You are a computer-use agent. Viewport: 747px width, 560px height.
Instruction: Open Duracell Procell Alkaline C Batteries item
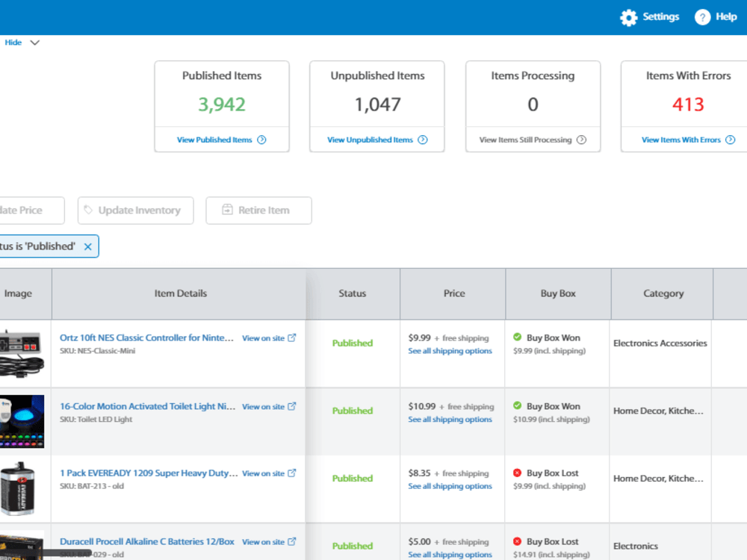146,541
